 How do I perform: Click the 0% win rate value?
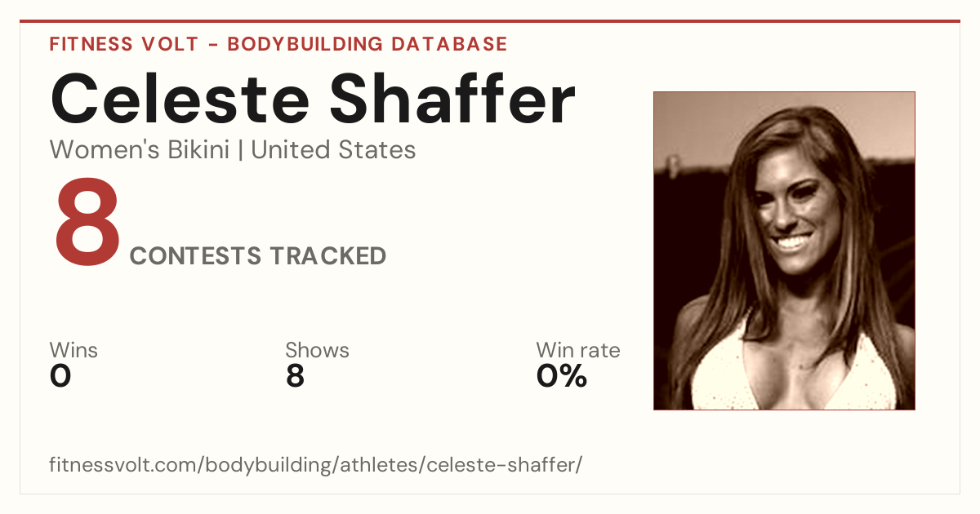point(562,376)
